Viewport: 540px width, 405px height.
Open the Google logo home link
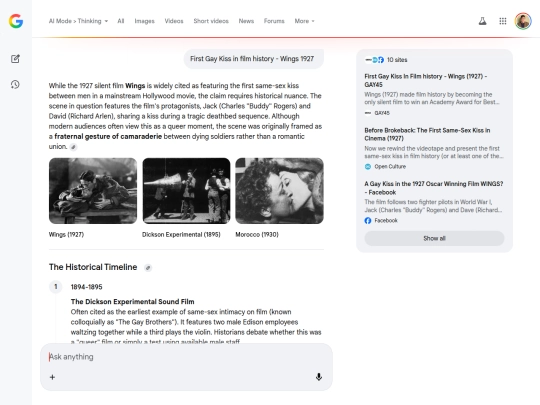(16, 21)
